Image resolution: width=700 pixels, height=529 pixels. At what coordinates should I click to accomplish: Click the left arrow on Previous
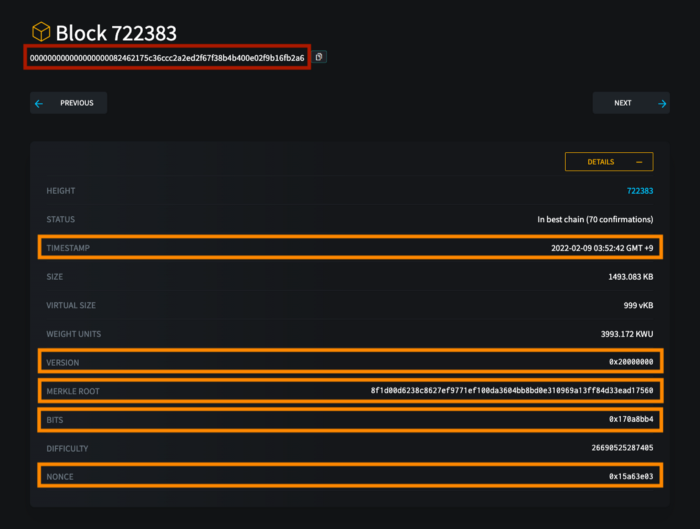(x=39, y=104)
